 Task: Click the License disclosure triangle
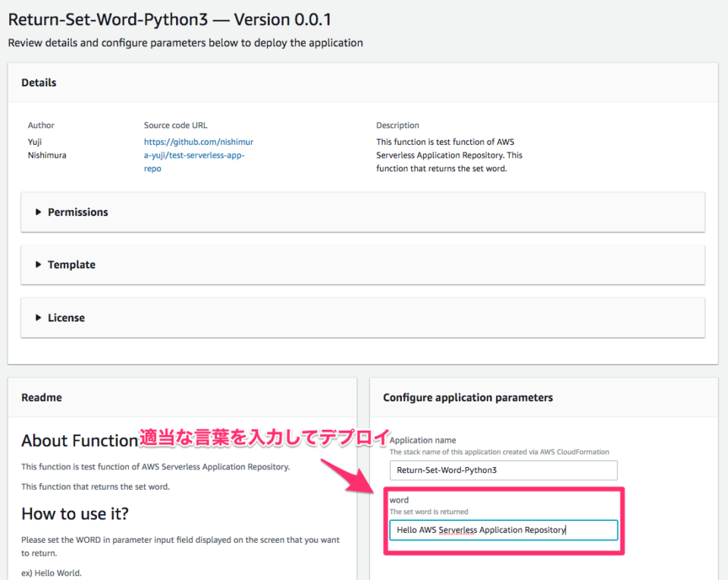[39, 318]
